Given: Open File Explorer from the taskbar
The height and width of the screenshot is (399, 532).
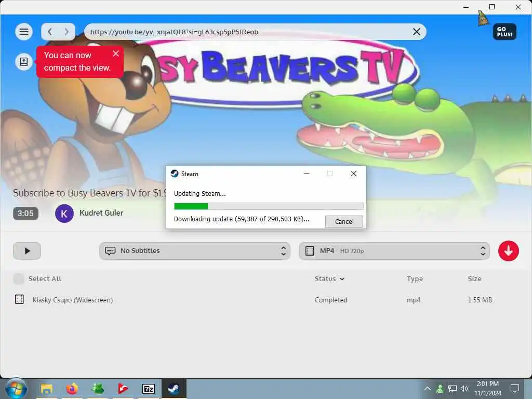Looking at the screenshot, I should tap(46, 389).
